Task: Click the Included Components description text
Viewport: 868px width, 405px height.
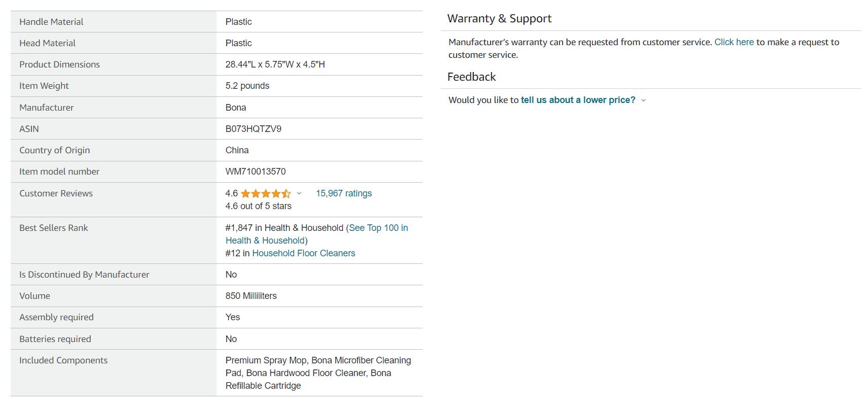Action: (x=318, y=373)
